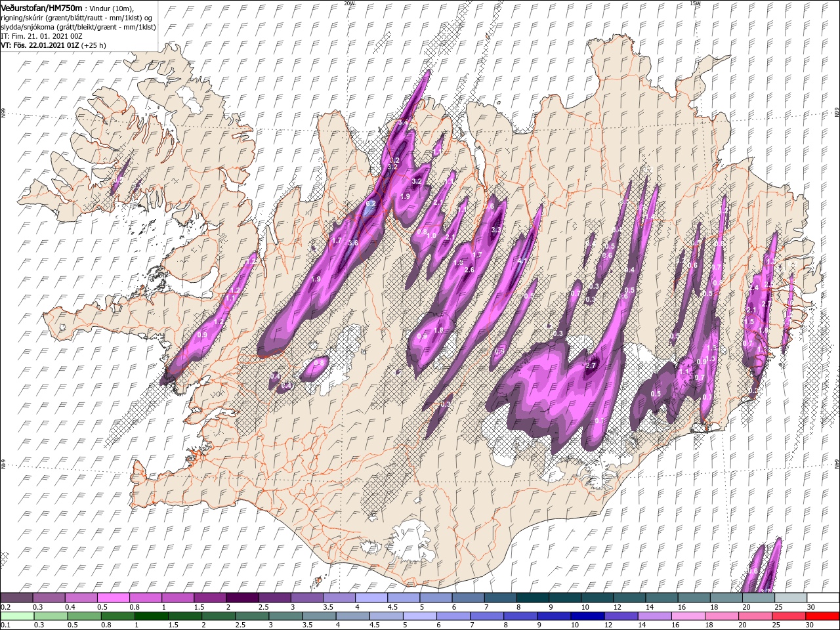Pick the 9 swatch in the lower rain legend row

555,616
